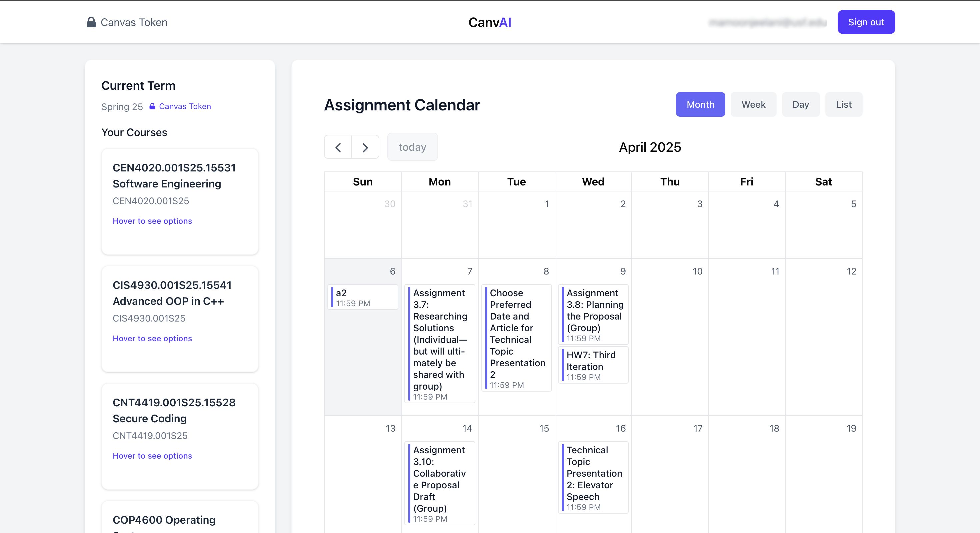Open Assignment 3.7 Researching Solutions event

click(440, 344)
